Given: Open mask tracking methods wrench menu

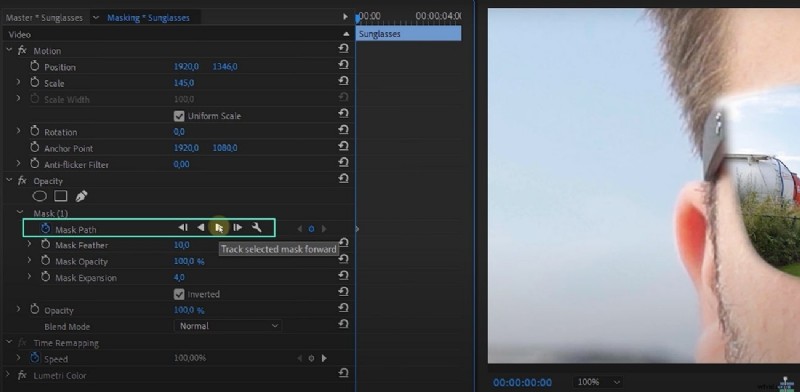Looking at the screenshot, I should point(257,228).
